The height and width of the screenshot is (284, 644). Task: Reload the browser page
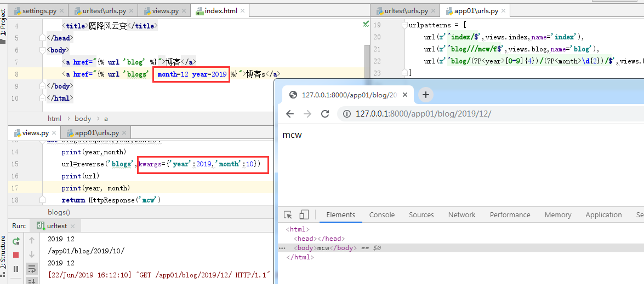[325, 114]
